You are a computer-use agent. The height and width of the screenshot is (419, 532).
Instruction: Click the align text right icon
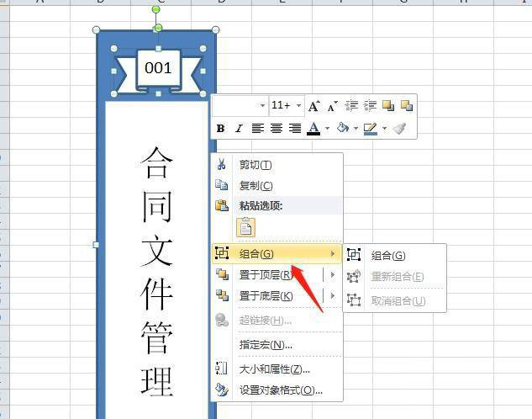coord(294,129)
